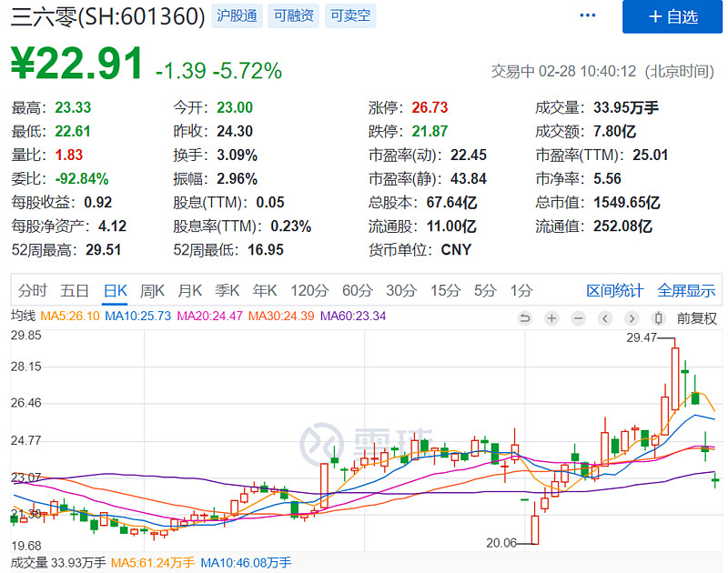This screenshot has width=728, height=573.
Task: Click the price change -1.39 -5.72%
Action: coord(218,71)
